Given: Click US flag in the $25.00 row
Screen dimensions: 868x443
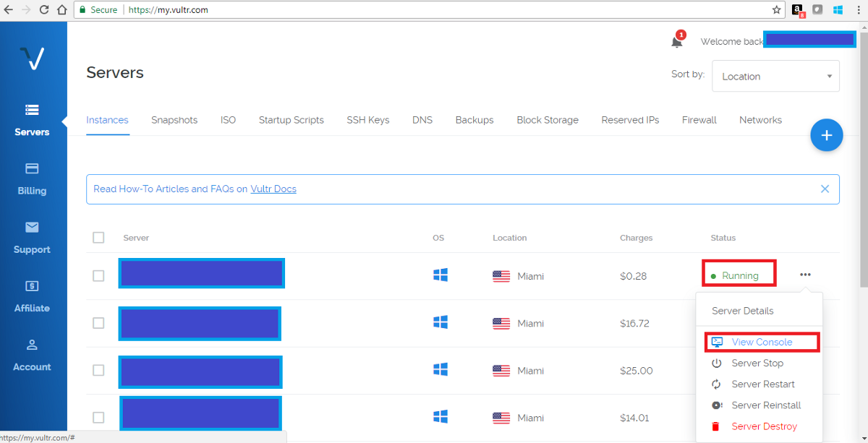Looking at the screenshot, I should pos(501,371).
